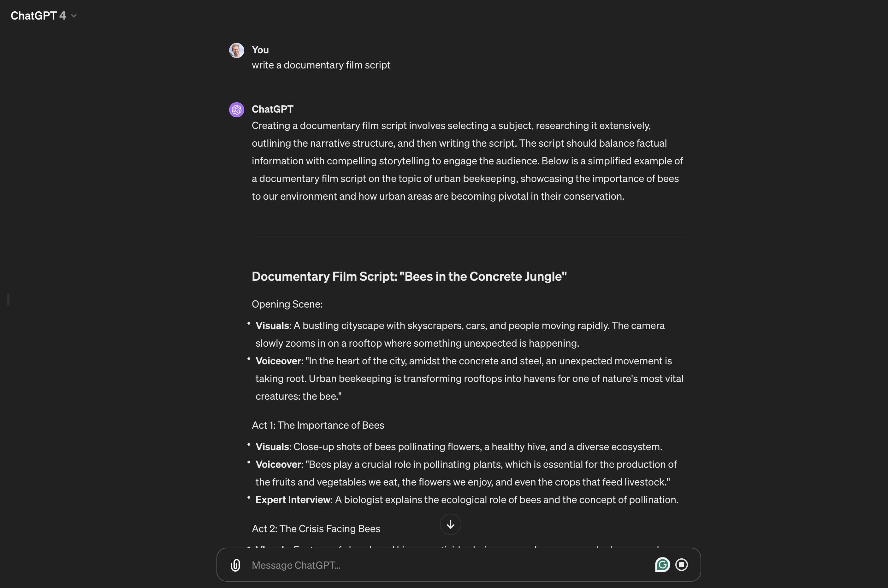The width and height of the screenshot is (888, 588).
Task: Focus the Message ChatGPT input field
Action: [450, 565]
